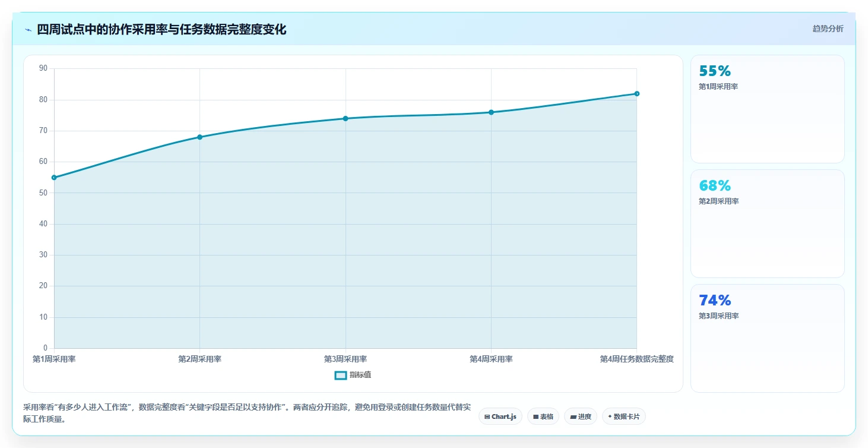Select the 表格 chip
The image size is (868, 448).
coord(543,417)
